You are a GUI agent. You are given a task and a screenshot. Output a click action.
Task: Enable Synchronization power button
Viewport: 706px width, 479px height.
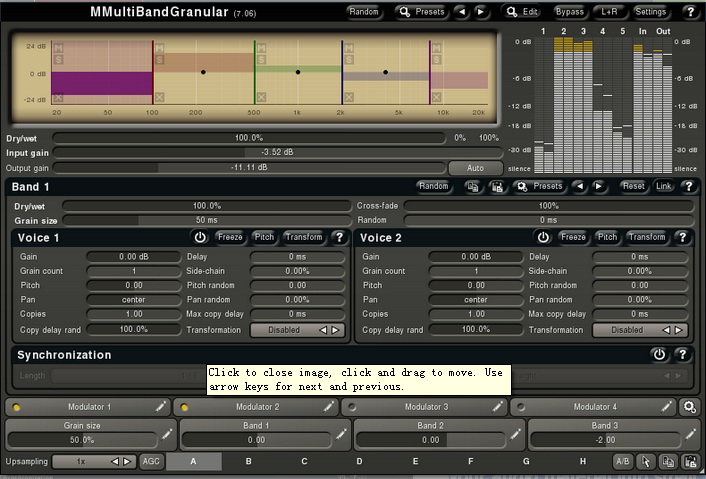click(659, 355)
